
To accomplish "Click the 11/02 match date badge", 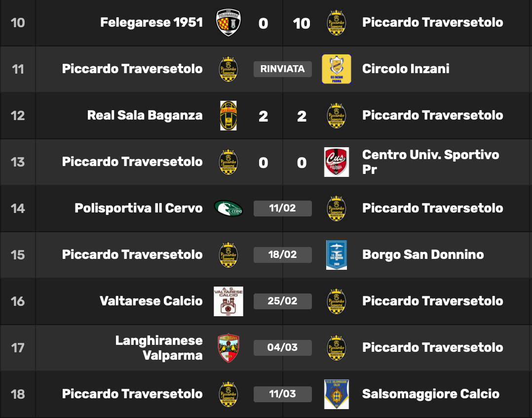I will (283, 208).
